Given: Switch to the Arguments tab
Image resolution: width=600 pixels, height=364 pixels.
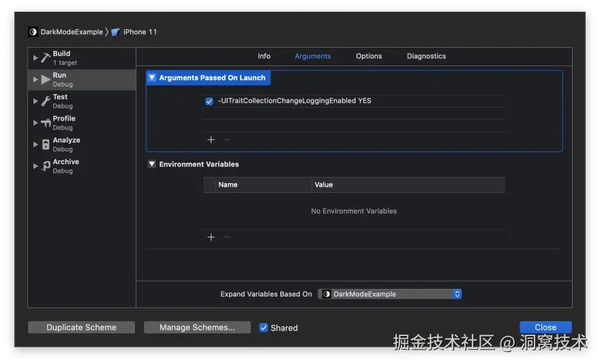Looking at the screenshot, I should (x=313, y=57).
